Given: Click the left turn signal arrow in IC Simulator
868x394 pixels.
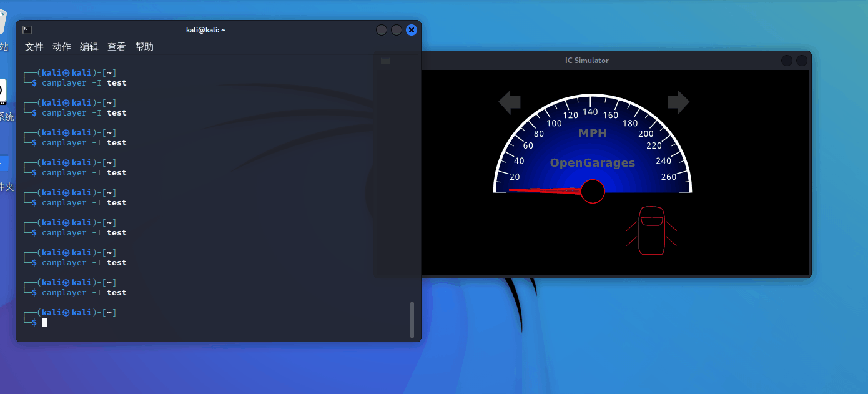Looking at the screenshot, I should click(x=510, y=102).
